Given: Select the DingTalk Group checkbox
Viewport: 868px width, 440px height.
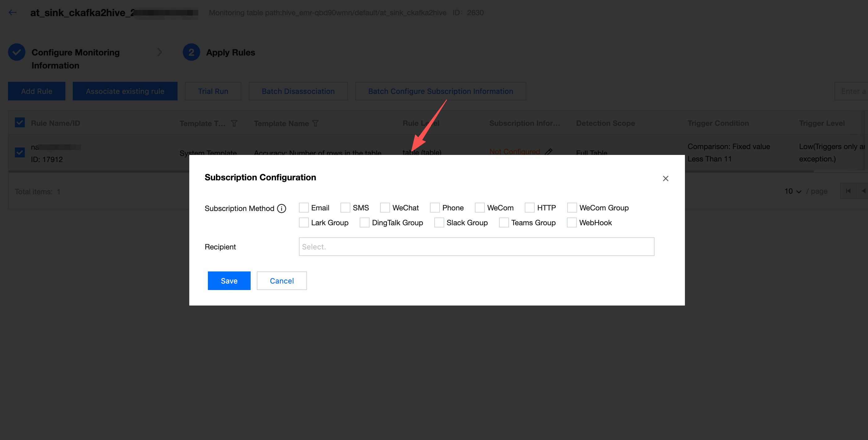Looking at the screenshot, I should pos(364,222).
